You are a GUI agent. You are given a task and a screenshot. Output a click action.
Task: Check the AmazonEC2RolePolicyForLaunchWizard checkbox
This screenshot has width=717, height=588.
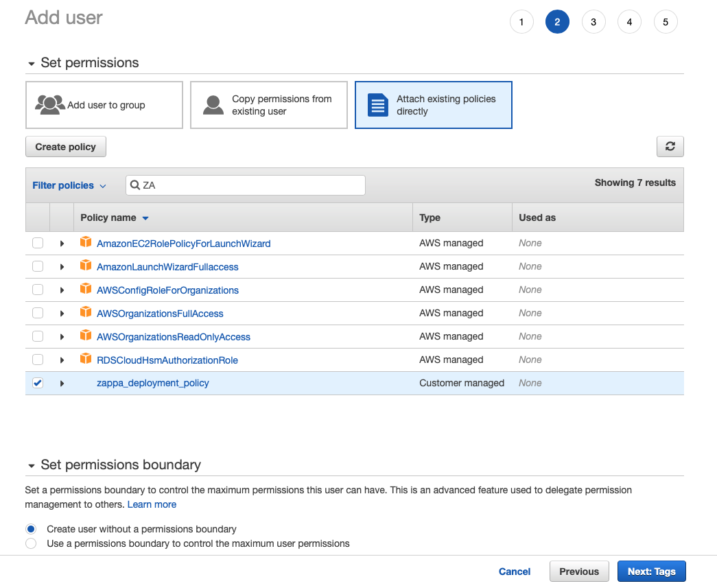[38, 243]
